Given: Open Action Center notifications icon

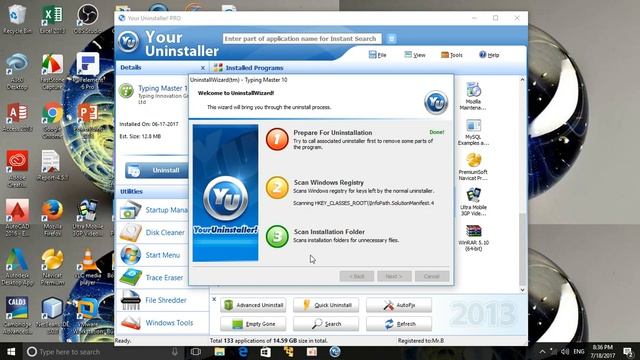Looking at the screenshot, I should click(x=628, y=351).
